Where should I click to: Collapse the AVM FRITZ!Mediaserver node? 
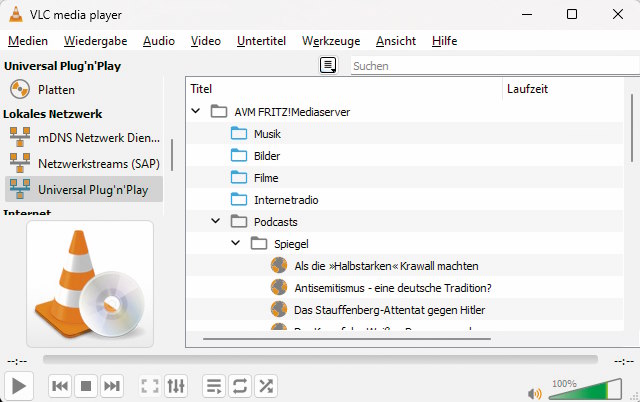coord(196,111)
